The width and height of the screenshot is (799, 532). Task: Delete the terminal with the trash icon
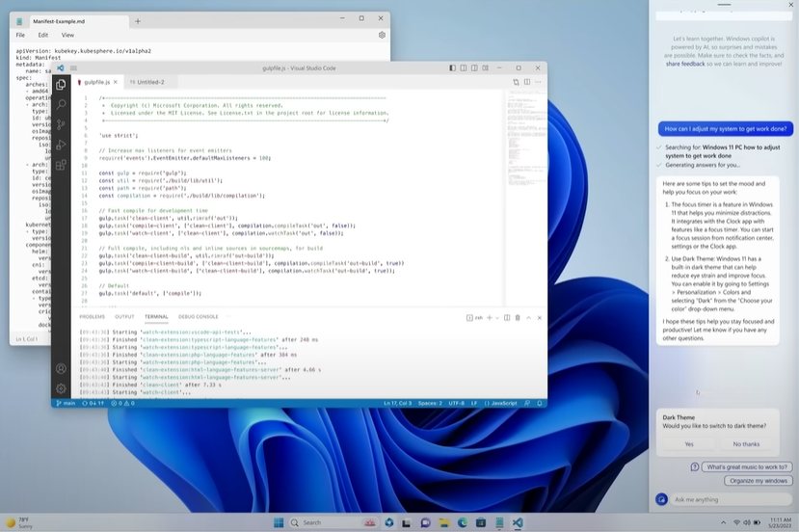(516, 317)
